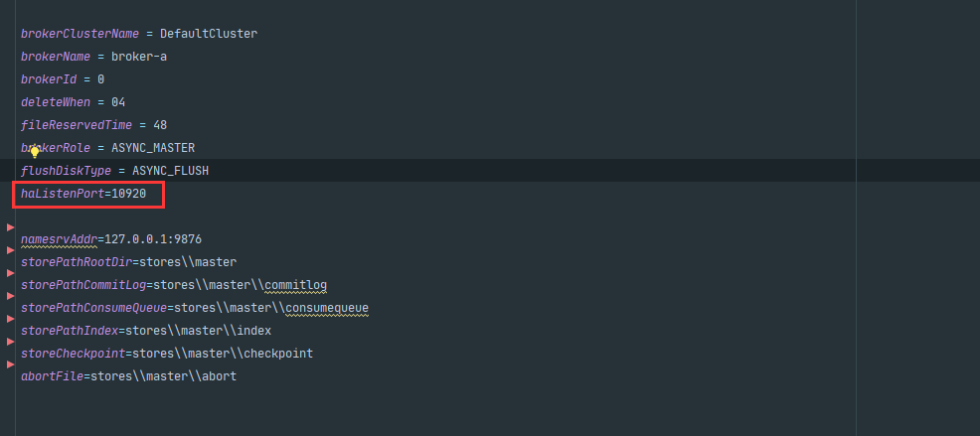Click the third red gutter arrow from top
Viewport: 980px width, 436px height.
pos(11,273)
